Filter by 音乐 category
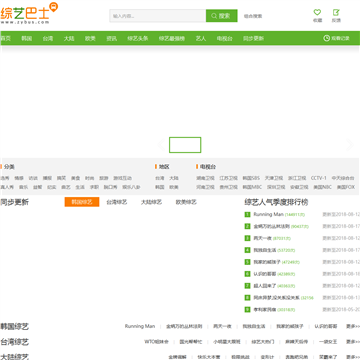 24,187
